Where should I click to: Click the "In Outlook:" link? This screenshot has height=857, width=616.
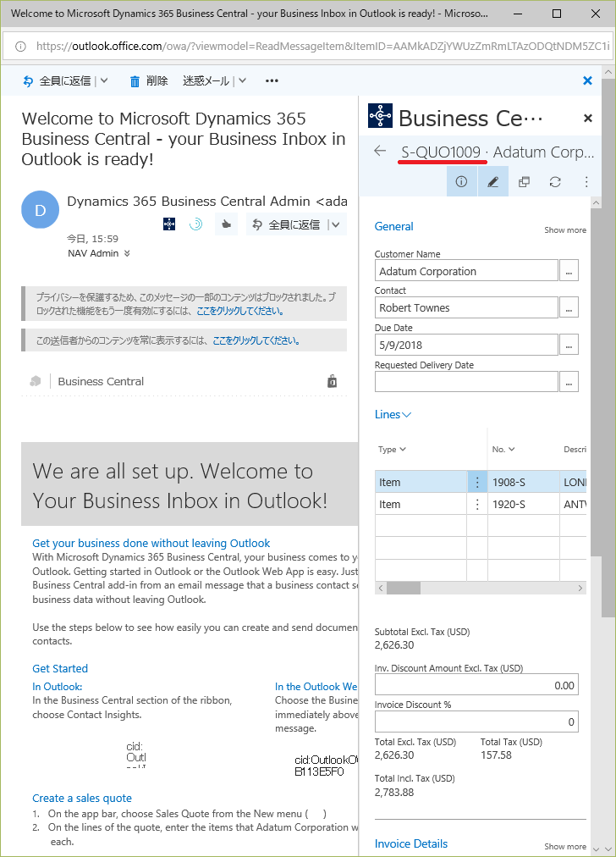click(x=58, y=687)
